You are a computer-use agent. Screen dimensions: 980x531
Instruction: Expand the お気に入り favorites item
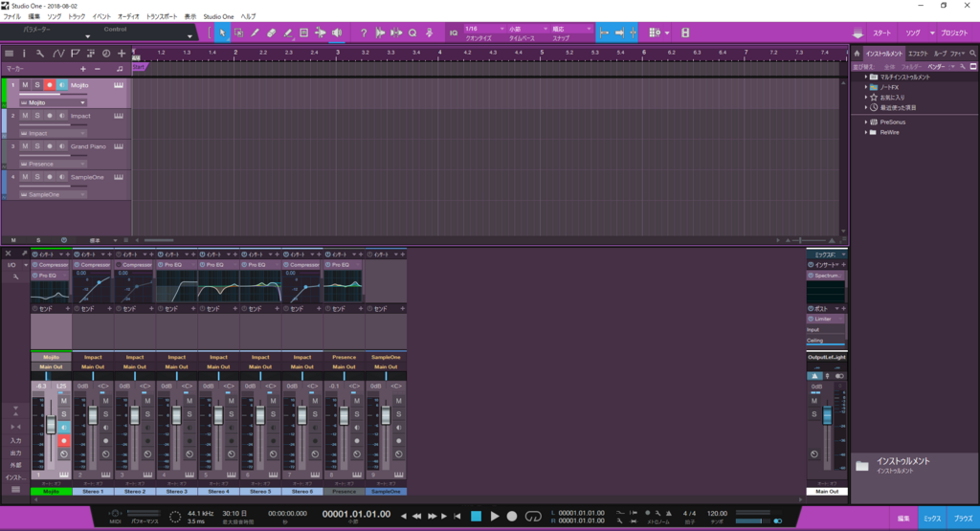[x=865, y=98]
